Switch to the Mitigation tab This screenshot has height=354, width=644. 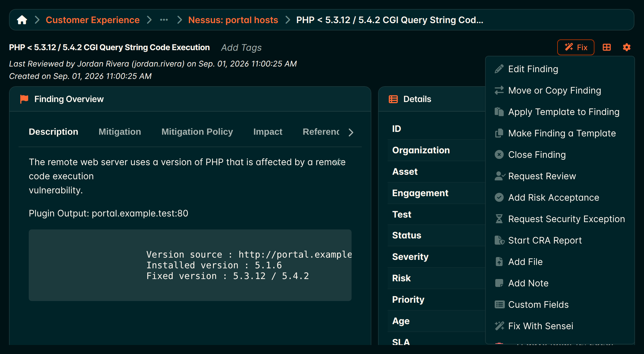click(x=120, y=132)
